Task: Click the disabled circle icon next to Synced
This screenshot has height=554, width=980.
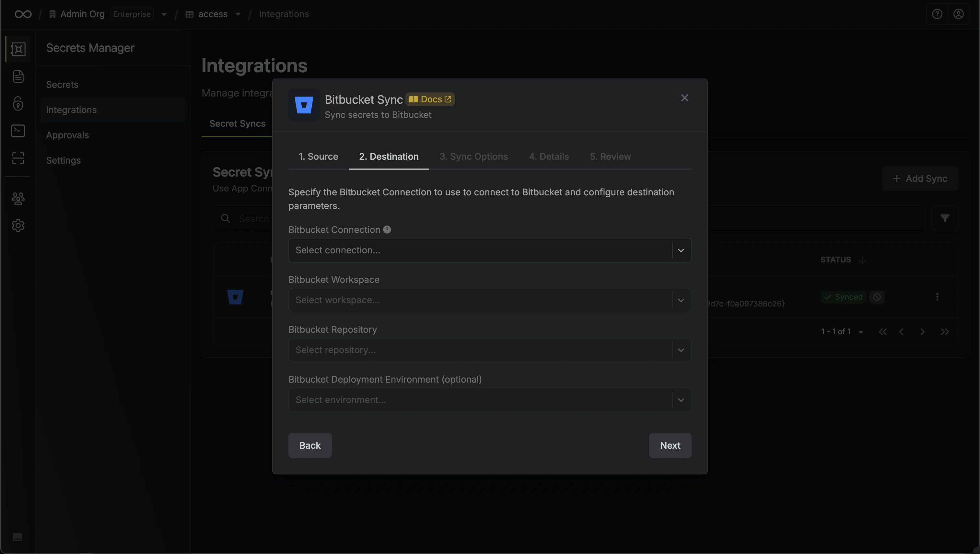Action: pyautogui.click(x=877, y=297)
